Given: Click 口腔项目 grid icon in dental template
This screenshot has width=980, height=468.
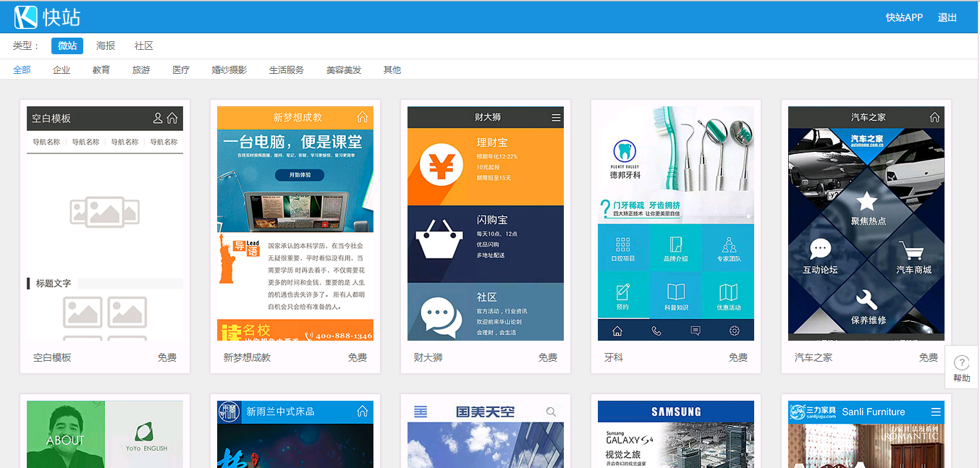Looking at the screenshot, I should click(622, 244).
